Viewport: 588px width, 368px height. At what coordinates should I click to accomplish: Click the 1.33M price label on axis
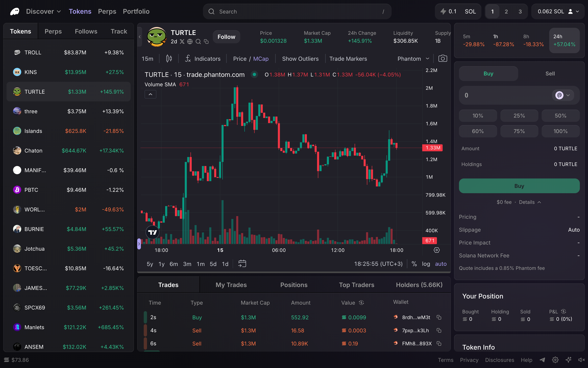[432, 148]
